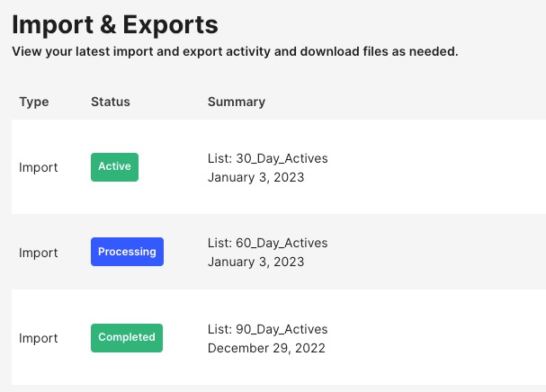546x392 pixels.
Task: Sort by the Status column header
Action: click(x=111, y=102)
